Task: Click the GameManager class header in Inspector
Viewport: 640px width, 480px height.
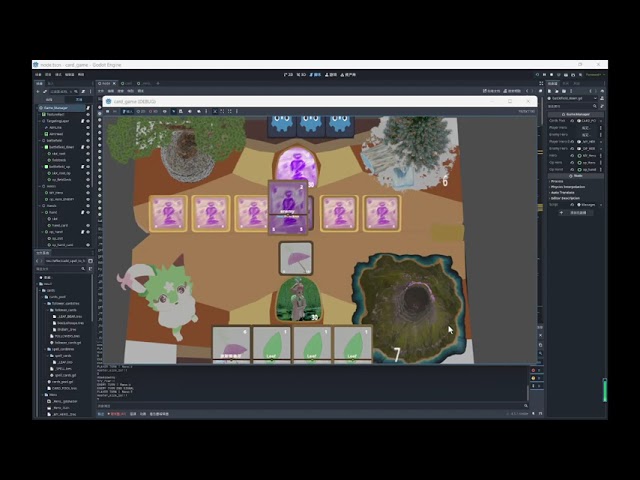Action: pos(576,114)
